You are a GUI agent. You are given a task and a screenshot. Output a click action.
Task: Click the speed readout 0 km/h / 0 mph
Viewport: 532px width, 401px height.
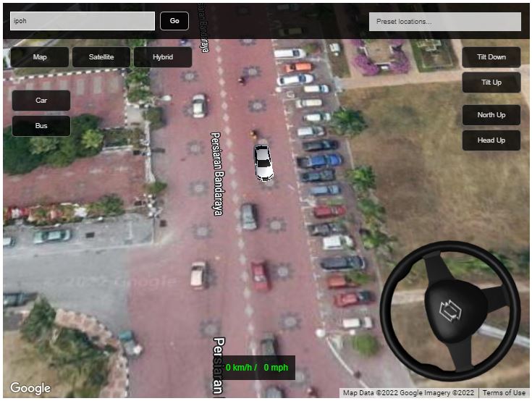257,368
